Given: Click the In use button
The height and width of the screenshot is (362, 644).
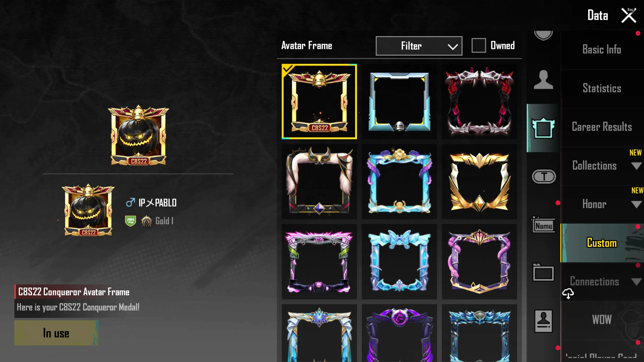Looking at the screenshot, I should tap(56, 333).
